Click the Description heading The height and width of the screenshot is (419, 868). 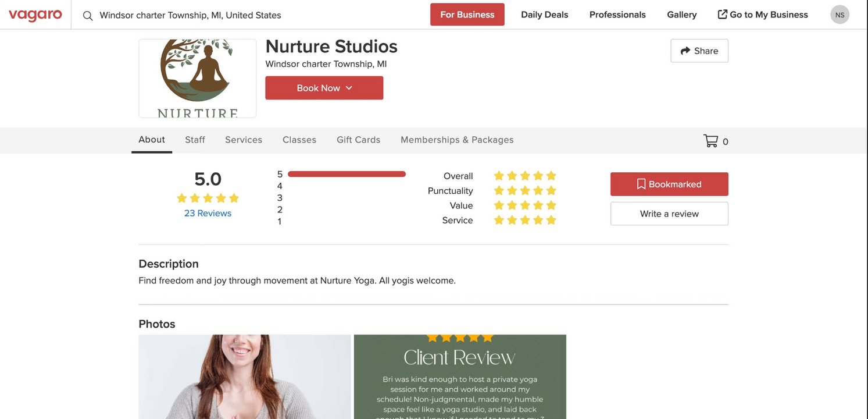coord(169,264)
